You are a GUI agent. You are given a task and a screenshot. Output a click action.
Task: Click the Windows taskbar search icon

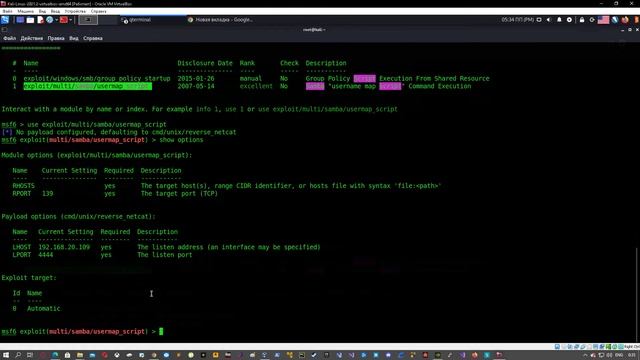[x=18, y=355]
